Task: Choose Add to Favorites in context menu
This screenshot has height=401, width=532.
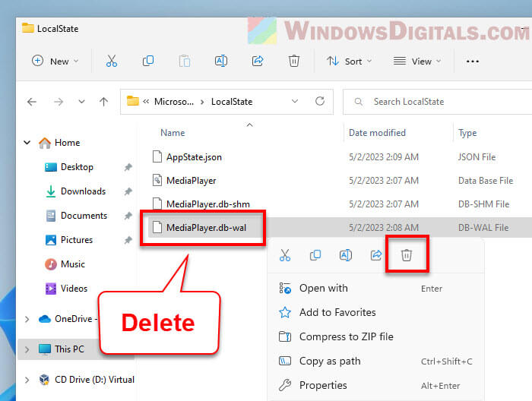Action: point(375,312)
